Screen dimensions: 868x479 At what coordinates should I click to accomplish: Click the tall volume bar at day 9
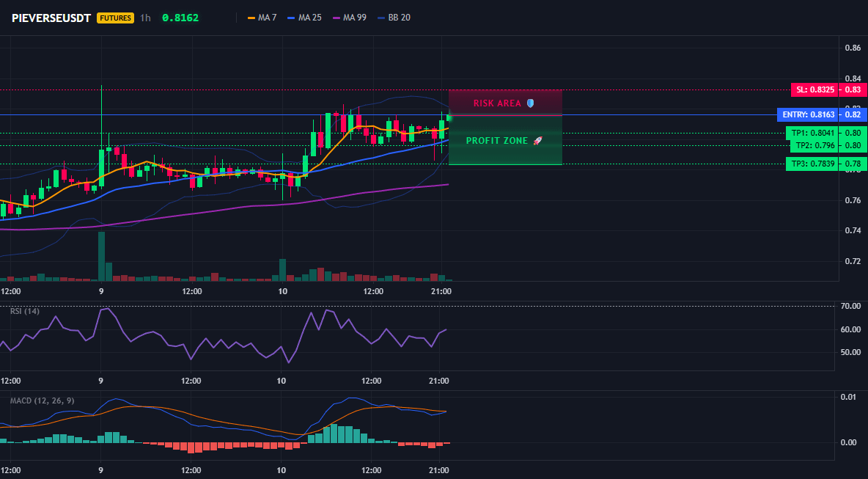pyautogui.click(x=101, y=257)
